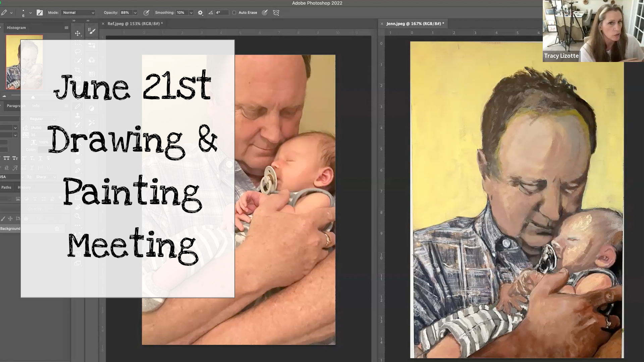Open smoothing options gear icon
Viewport: 644px width, 362px height.
(200, 13)
